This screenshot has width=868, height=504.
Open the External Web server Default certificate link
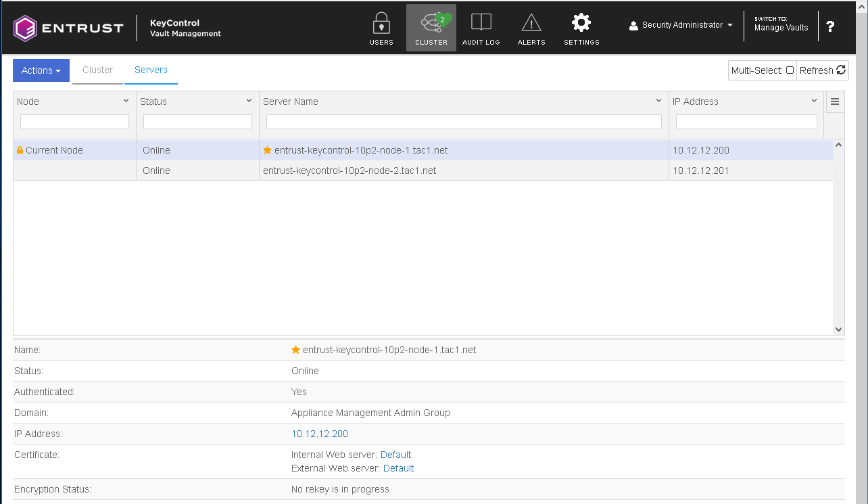[x=398, y=468]
